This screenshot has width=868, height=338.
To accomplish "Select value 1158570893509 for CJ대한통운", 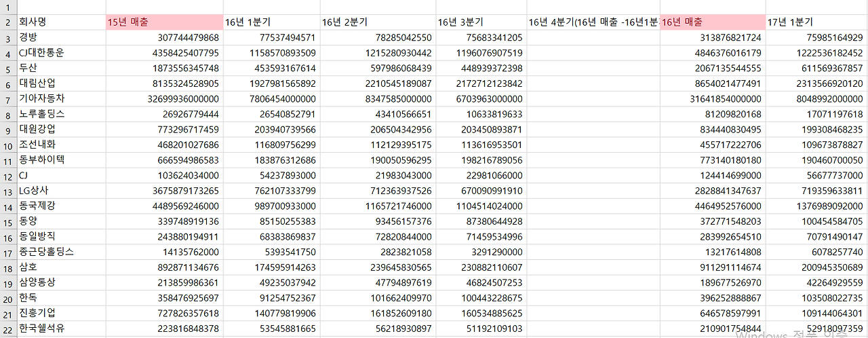I will tap(271, 53).
